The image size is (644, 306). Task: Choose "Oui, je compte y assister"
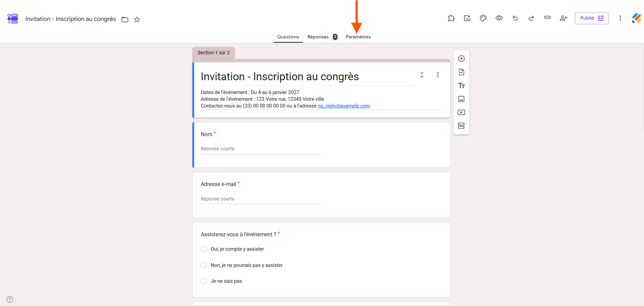point(204,249)
